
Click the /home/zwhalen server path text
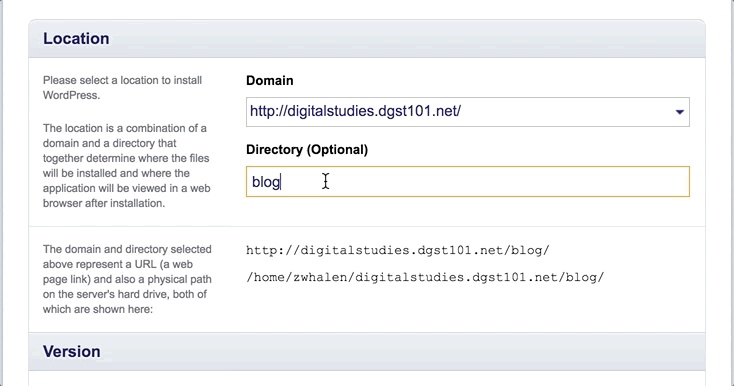point(425,277)
